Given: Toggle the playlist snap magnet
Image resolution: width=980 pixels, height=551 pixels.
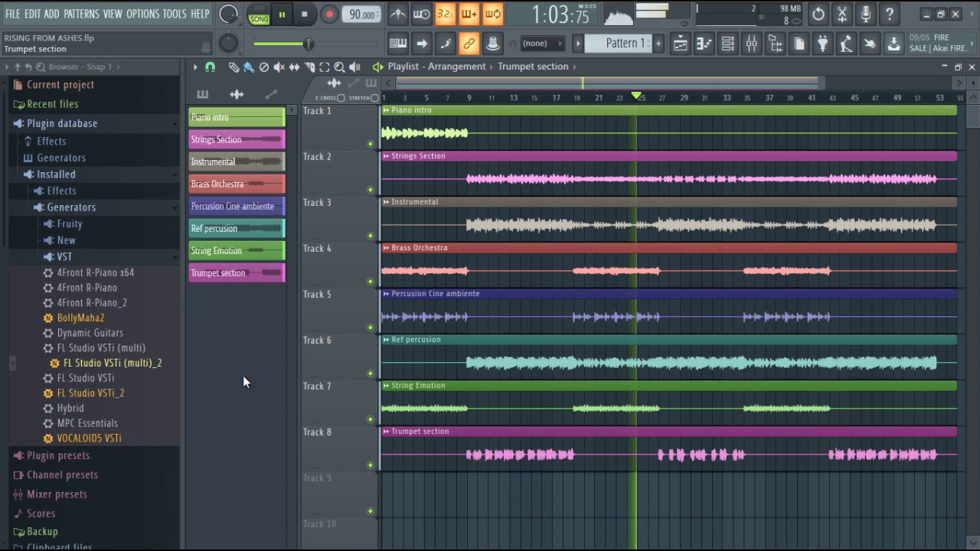Looking at the screenshot, I should pos(210,67).
